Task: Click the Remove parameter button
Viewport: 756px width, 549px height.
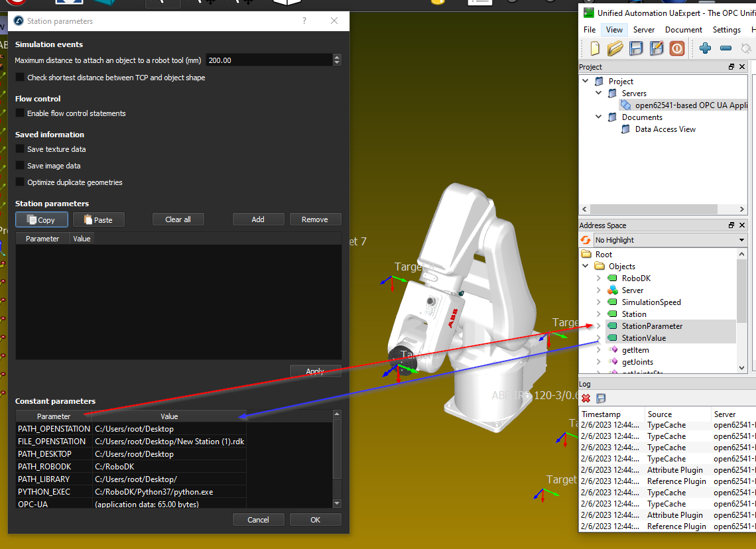Action: tap(315, 219)
